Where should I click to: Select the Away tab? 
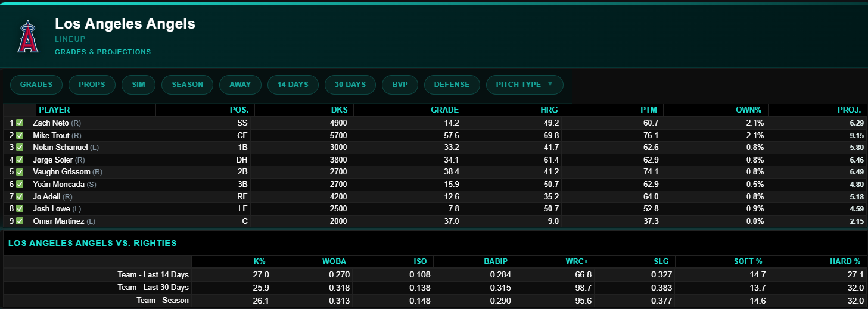[x=240, y=85]
